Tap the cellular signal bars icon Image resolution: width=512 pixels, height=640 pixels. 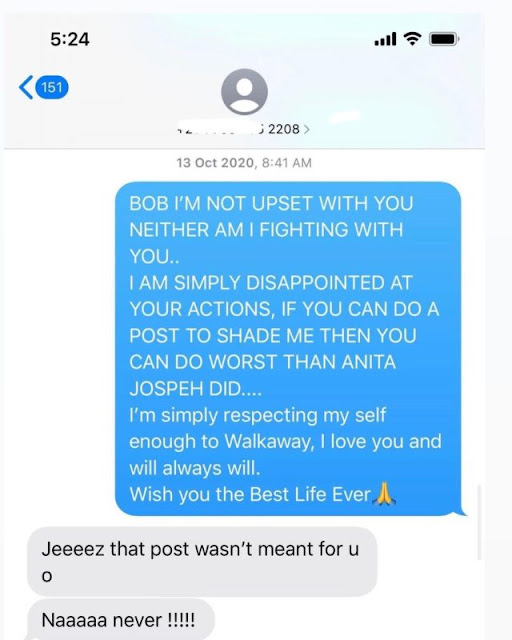point(385,39)
